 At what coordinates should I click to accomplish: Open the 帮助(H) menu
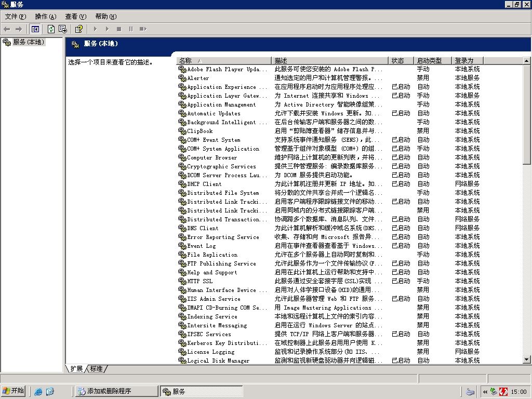[106, 16]
